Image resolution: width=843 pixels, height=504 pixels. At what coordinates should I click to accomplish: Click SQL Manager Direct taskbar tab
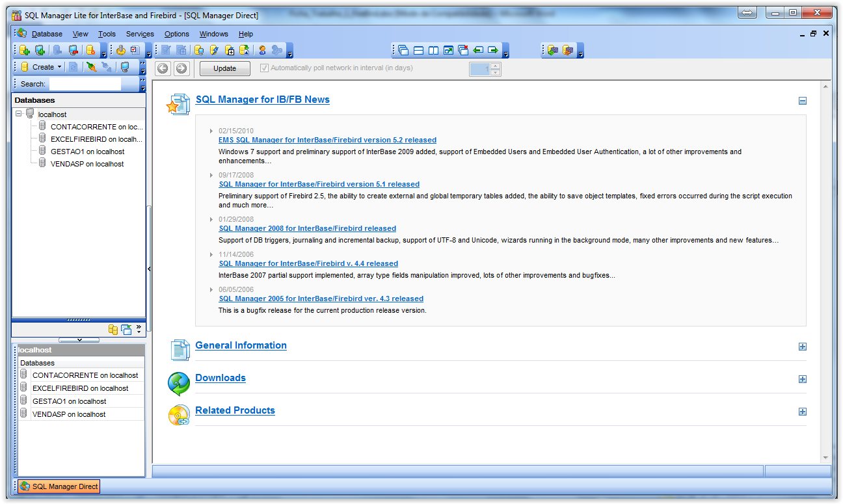tap(59, 486)
